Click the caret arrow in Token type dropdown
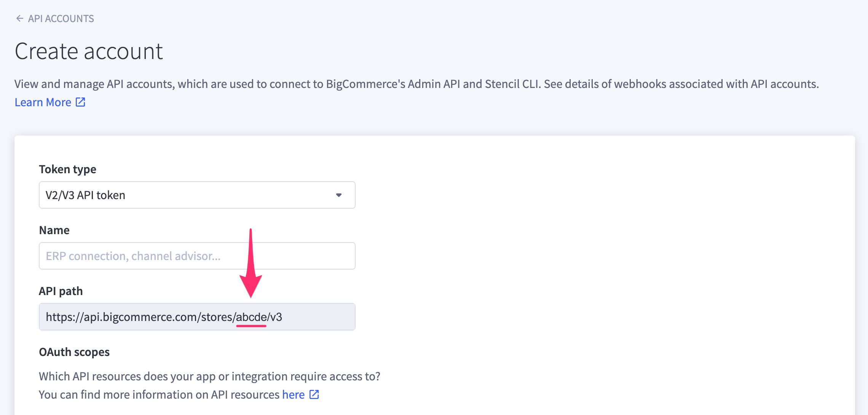The image size is (868, 415). coord(338,195)
